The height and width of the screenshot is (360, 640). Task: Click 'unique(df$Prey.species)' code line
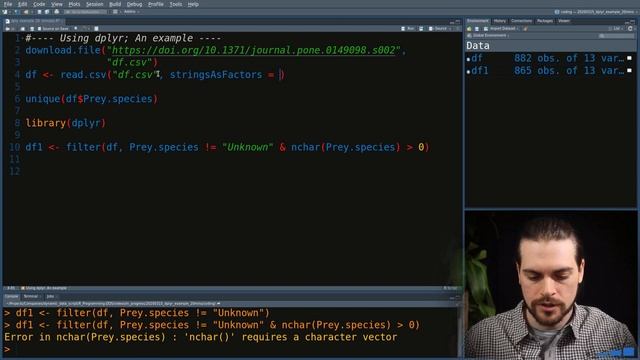(x=91, y=99)
